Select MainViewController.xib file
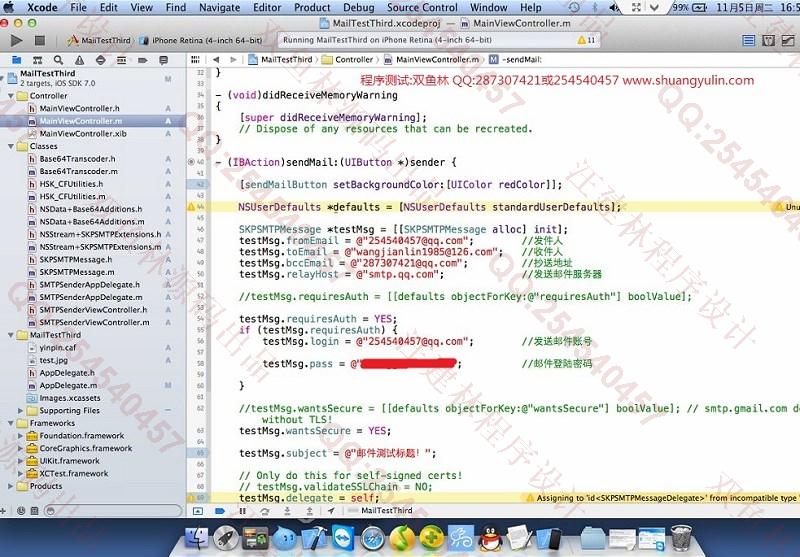This screenshot has width=800, height=557. (x=83, y=134)
